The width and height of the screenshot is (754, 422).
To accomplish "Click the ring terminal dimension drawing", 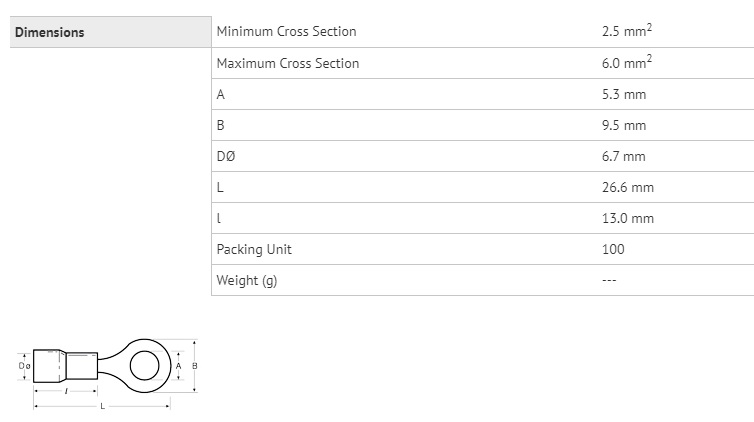I will coord(108,373).
